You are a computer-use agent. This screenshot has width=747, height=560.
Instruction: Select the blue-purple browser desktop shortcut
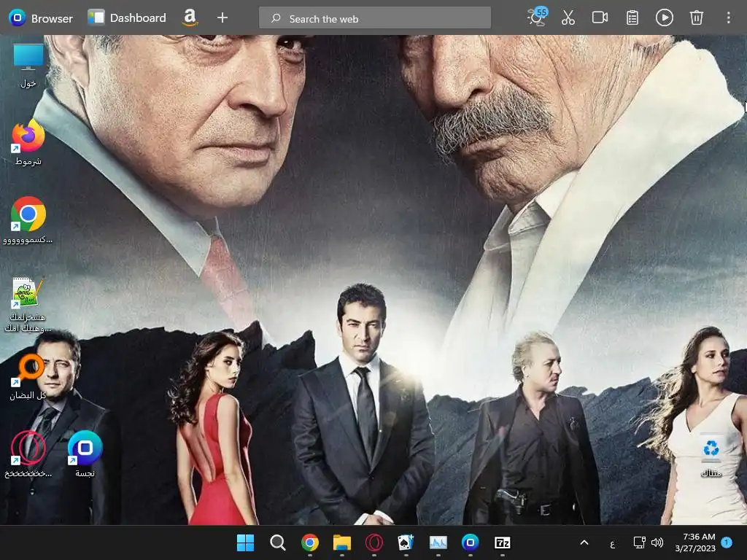[85, 454]
